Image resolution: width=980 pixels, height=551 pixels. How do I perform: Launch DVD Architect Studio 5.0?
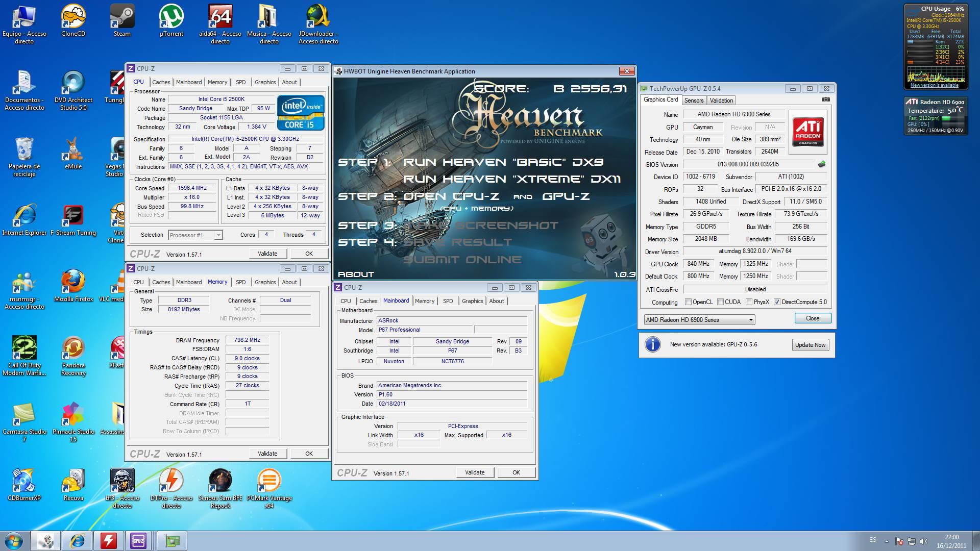click(73, 91)
